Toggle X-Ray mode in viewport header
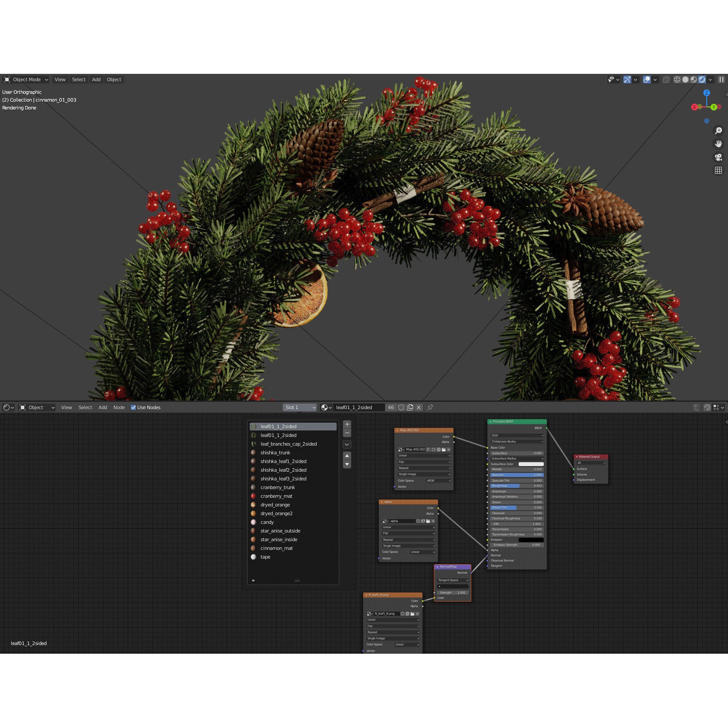Viewport: 728px width, 728px height. (x=666, y=79)
